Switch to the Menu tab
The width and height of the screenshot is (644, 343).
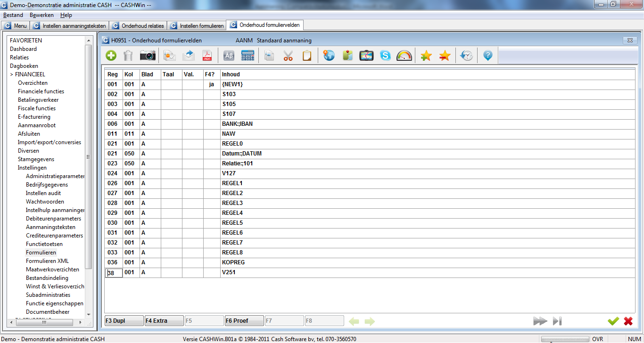[x=16, y=25]
